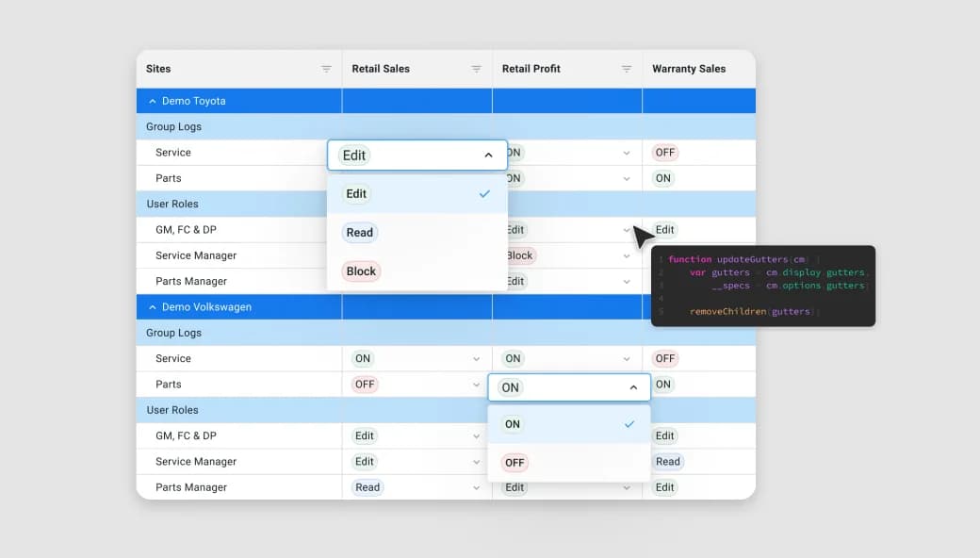This screenshot has height=558, width=980.
Task: Click Read badge for Volkswagen Service Manager warranty
Action: [x=668, y=462]
